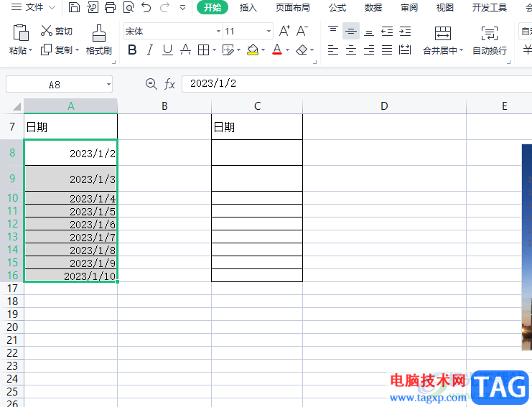
Task: Cut the selection with the scissors icon
Action: pyautogui.click(x=46, y=31)
